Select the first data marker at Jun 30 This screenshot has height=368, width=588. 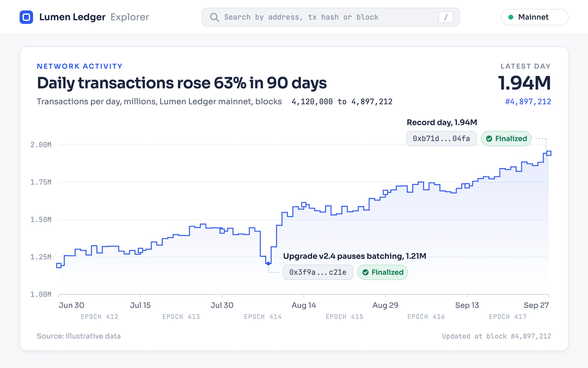point(59,266)
